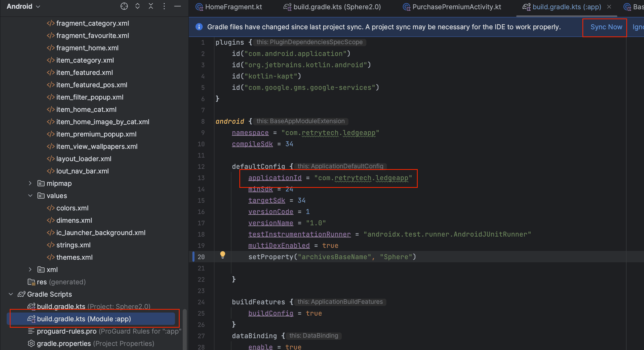644x350 pixels.
Task: Click the Expand/Collapse All arrows icon
Action: [x=138, y=6]
